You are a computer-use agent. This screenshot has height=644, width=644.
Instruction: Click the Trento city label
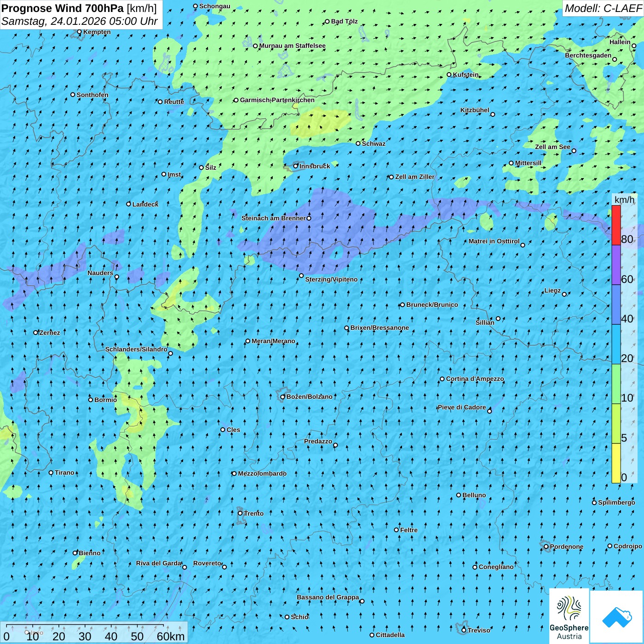click(254, 513)
